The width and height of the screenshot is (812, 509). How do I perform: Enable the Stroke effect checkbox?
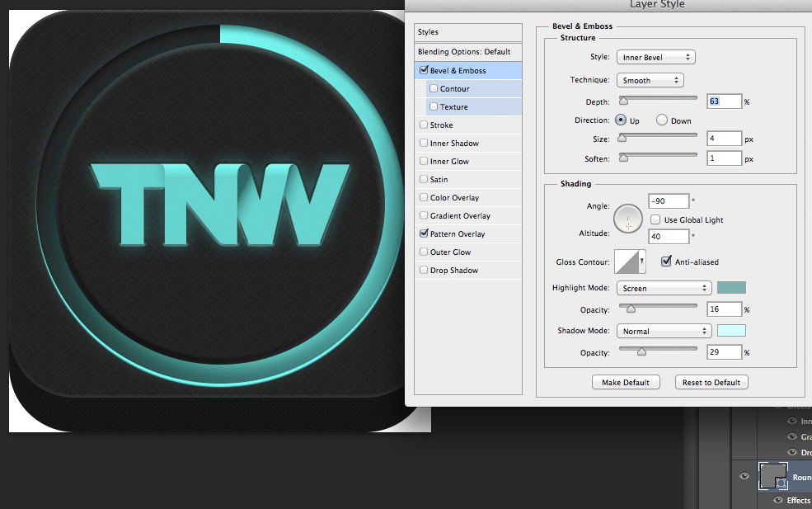point(424,125)
